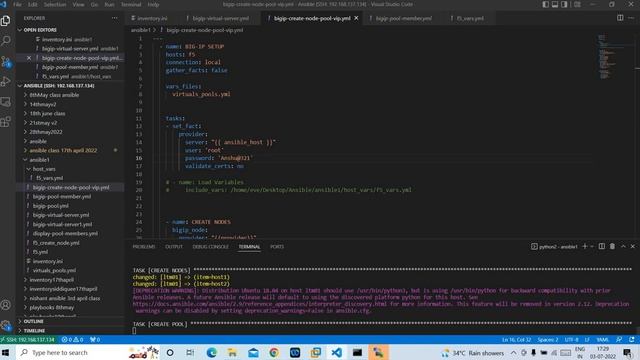This screenshot has height=360, width=640.
Task: Open virtuals_pools.yml in the file tree
Action: tap(54, 270)
